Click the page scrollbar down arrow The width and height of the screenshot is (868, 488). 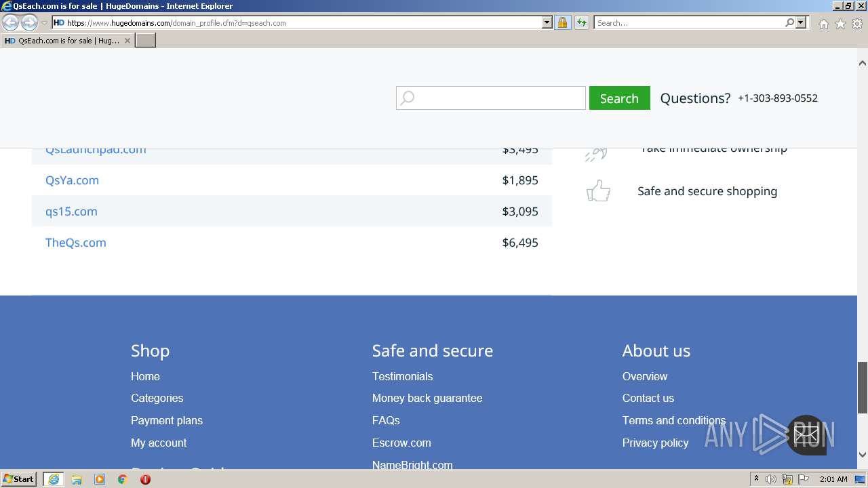pyautogui.click(x=863, y=455)
